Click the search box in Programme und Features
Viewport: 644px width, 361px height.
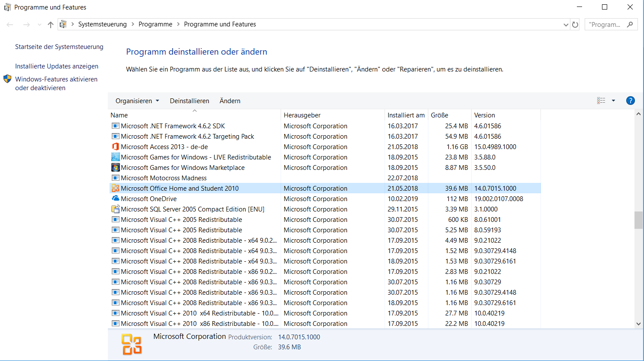coord(611,25)
